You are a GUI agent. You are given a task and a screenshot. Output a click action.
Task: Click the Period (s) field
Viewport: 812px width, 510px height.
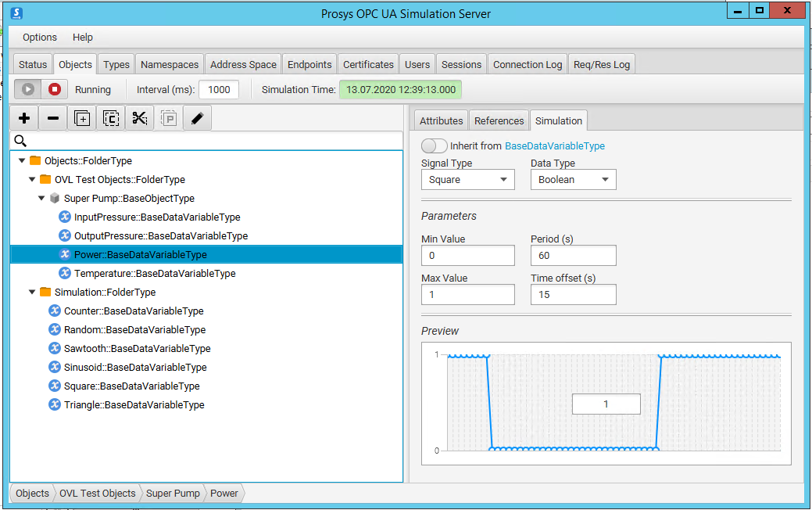(574, 256)
